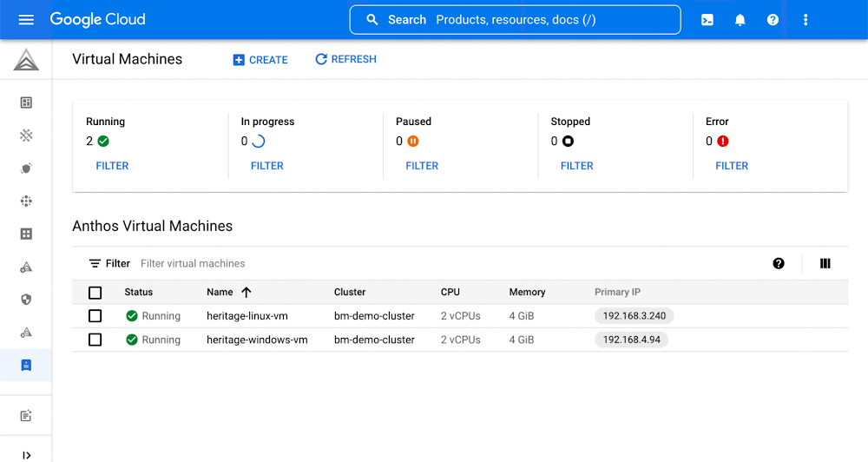Viewport: 868px width, 462px height.
Task: Toggle the select-all checkbox in table header
Action: [x=95, y=293]
